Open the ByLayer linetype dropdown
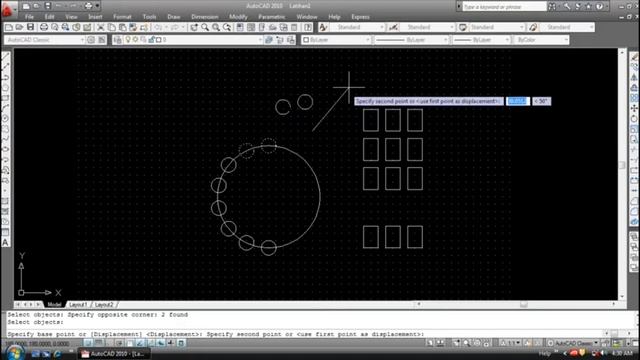The height and width of the screenshot is (360, 640). pos(411,40)
